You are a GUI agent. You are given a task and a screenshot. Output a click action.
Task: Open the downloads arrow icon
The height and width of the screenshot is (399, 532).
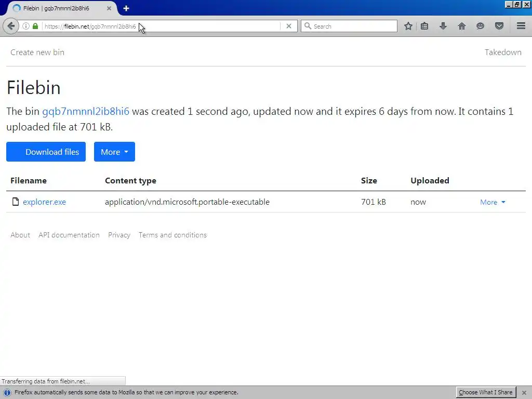pos(443,26)
